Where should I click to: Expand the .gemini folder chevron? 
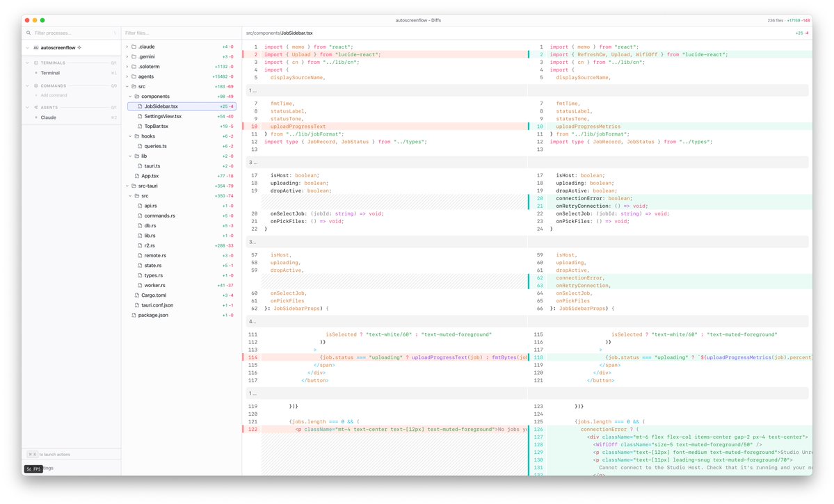[127, 57]
